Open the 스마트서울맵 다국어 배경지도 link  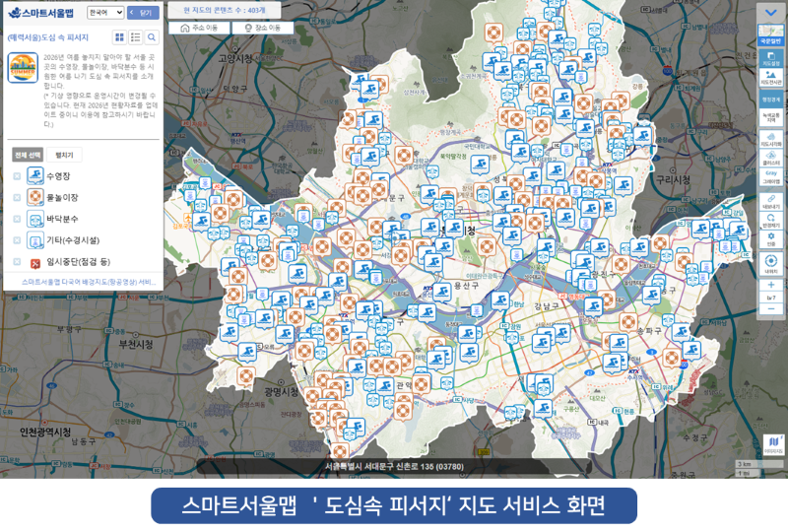click(89, 282)
